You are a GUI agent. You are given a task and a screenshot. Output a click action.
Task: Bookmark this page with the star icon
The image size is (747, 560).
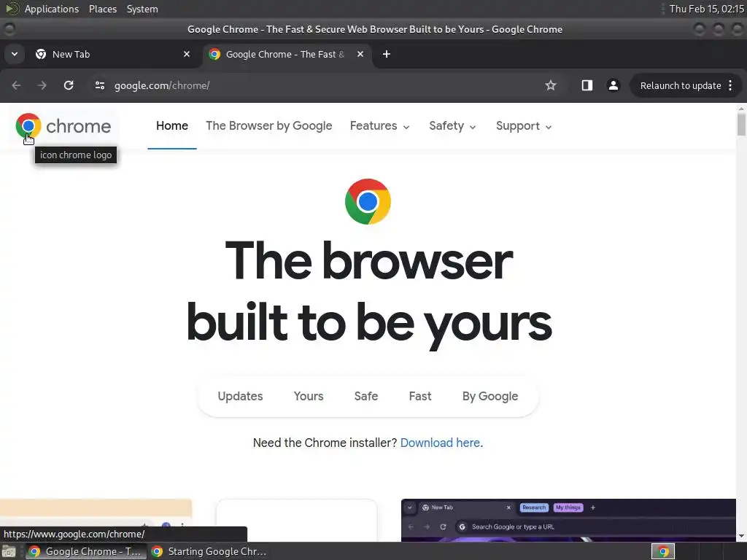point(551,85)
